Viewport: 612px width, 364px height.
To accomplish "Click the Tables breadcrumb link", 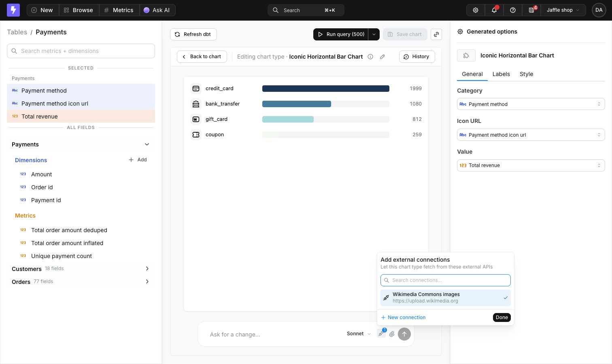I will tap(17, 32).
